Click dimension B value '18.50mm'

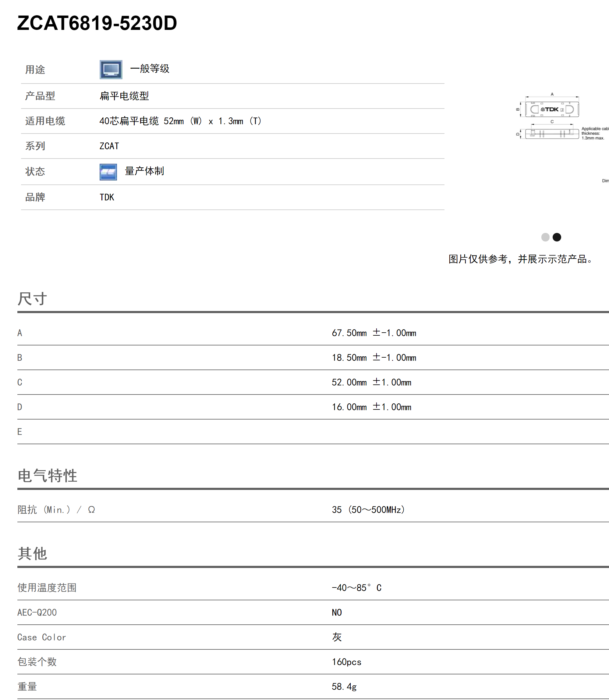(374, 358)
